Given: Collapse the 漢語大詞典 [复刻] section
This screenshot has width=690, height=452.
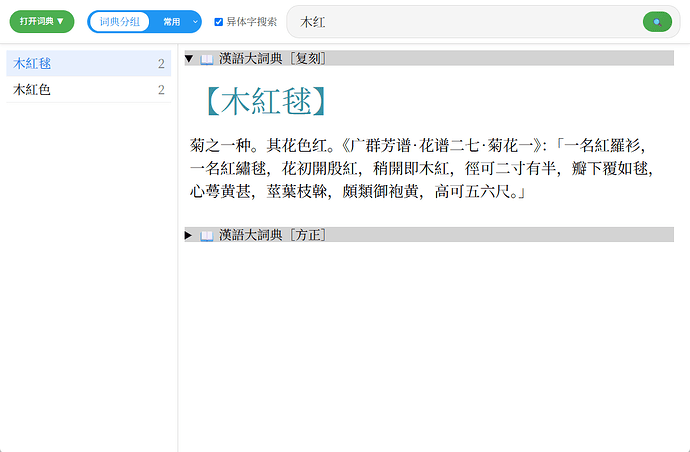Looking at the screenshot, I should [x=189, y=58].
